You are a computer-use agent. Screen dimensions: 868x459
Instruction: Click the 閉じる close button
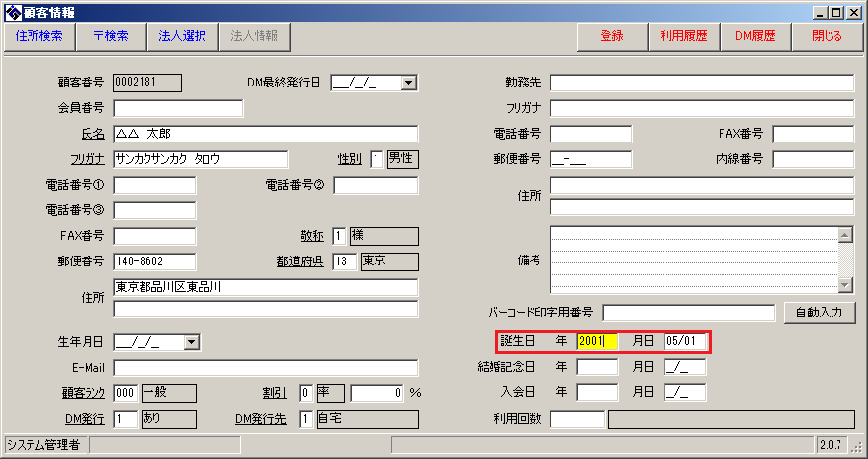pos(827,36)
